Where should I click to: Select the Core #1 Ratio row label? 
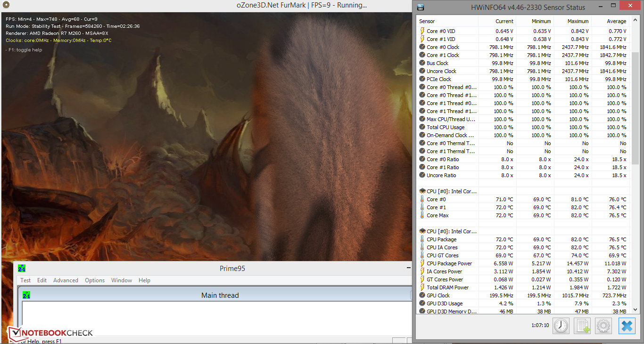[x=443, y=167]
